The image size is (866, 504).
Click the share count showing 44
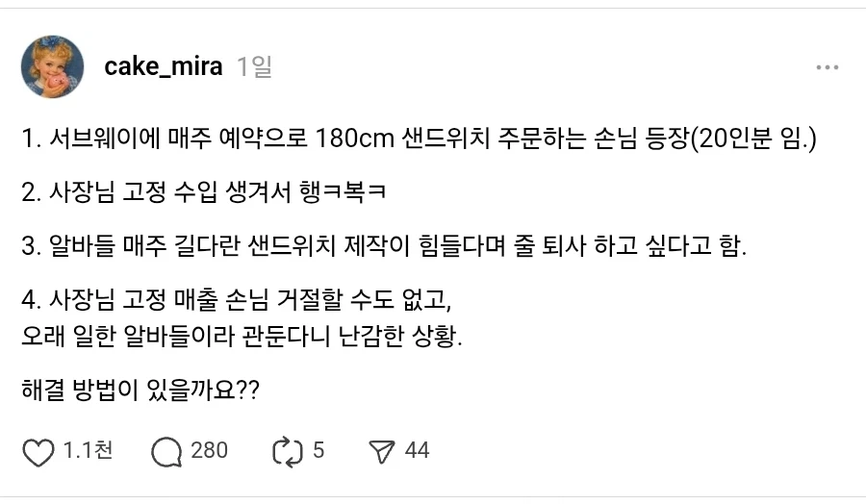pyautogui.click(x=417, y=450)
